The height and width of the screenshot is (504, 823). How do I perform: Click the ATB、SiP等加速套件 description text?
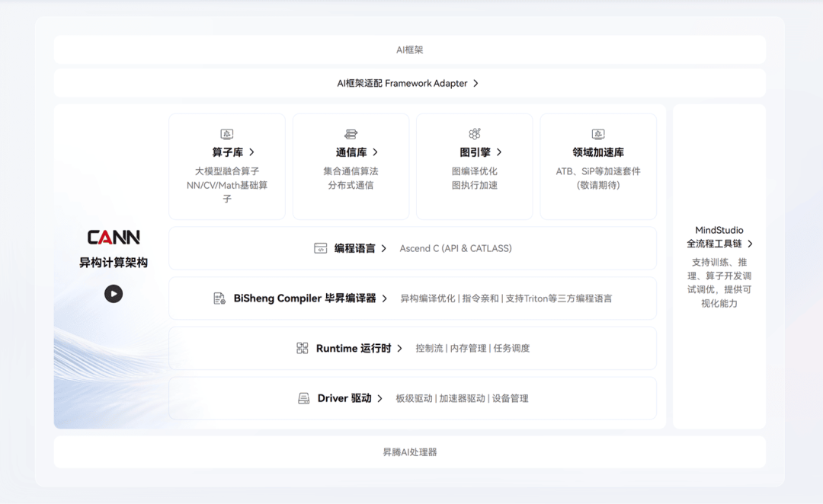(598, 171)
